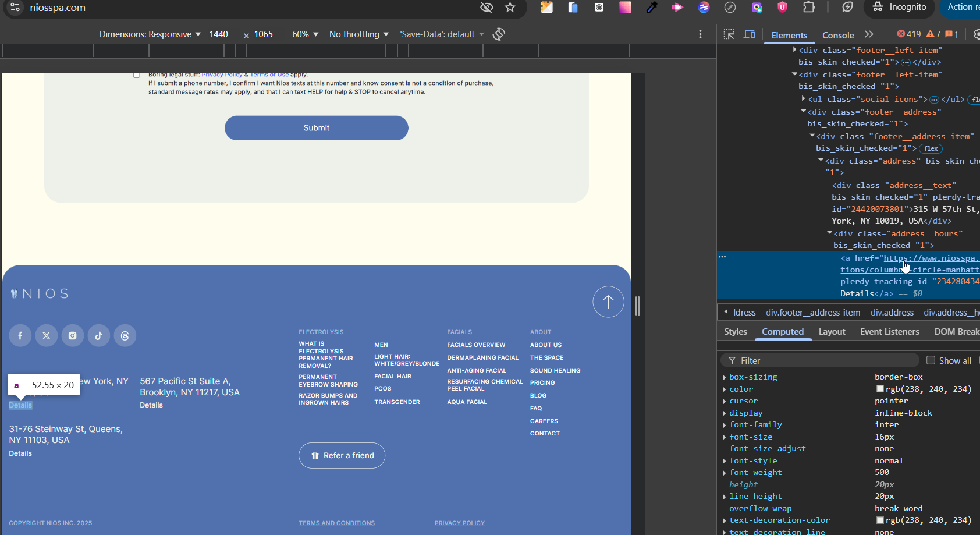Expand the box-sizing computed property
Screen dimensions: 980x535
724,377
